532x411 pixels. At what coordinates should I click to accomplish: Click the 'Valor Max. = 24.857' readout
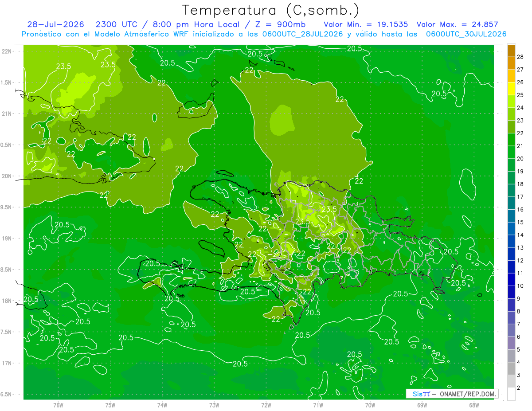click(x=458, y=25)
